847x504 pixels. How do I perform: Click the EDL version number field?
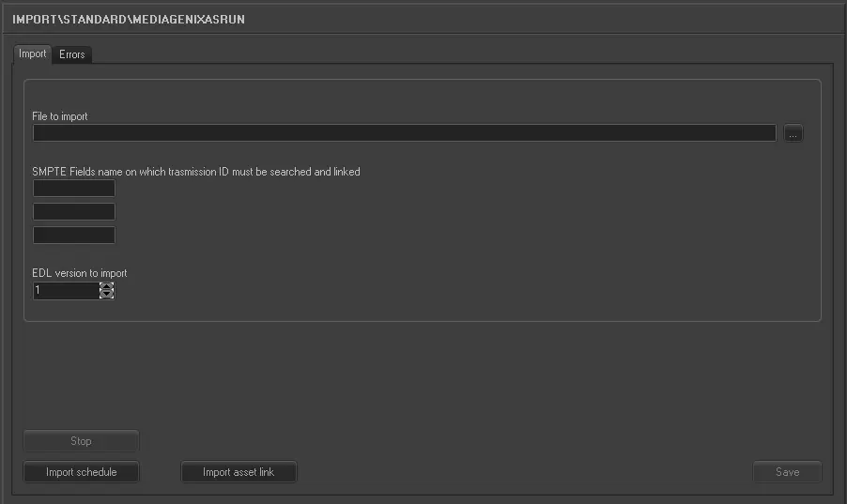(65, 292)
